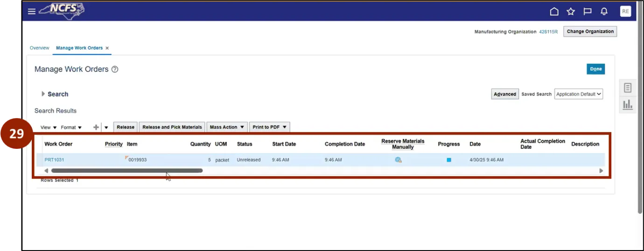
Task: Click the Actual Completion Date column header
Action: 543,144
